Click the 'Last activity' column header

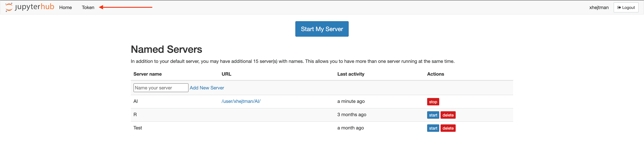tap(351, 74)
